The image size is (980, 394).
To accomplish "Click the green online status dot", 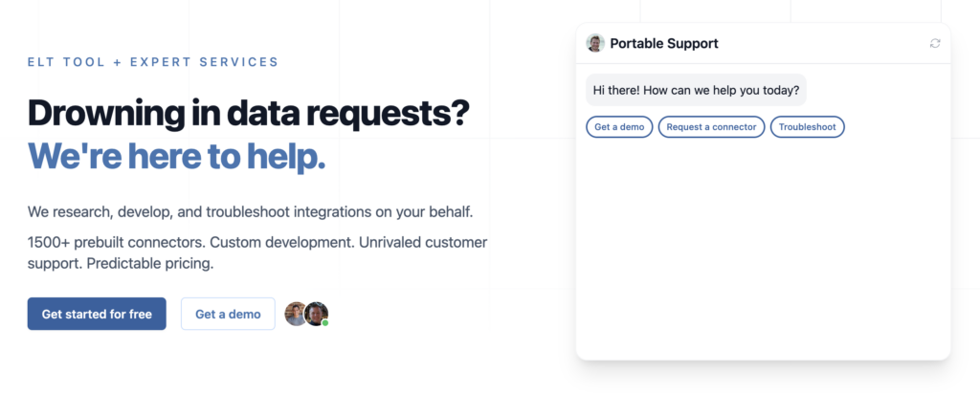I will [325, 323].
